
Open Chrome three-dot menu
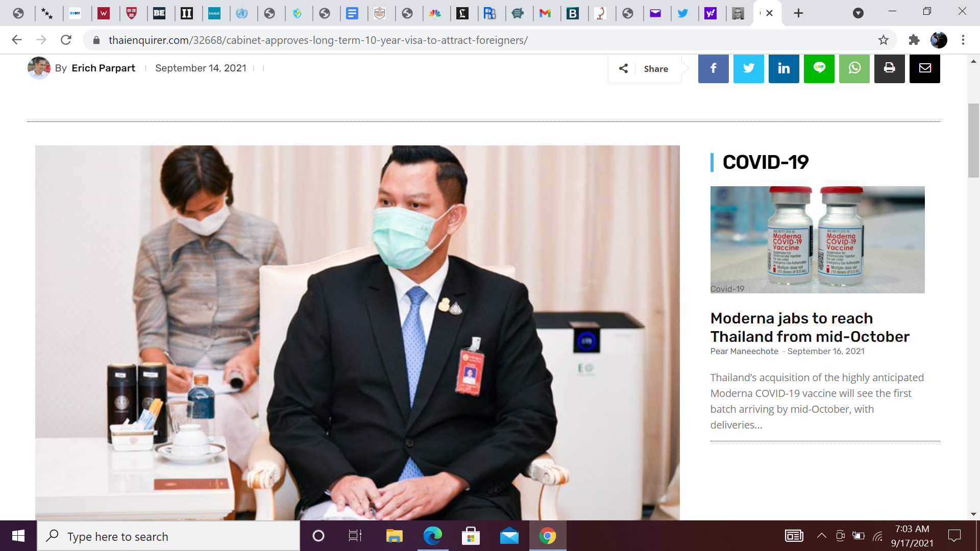click(x=963, y=40)
